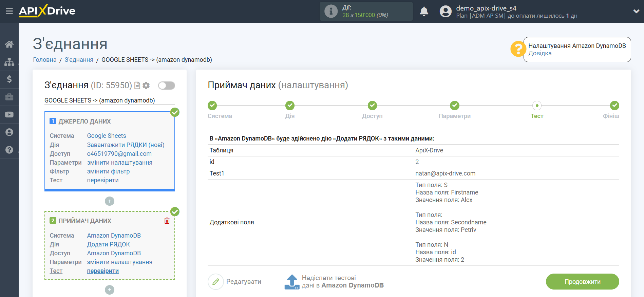Open the hamburger menu in header

coord(9,11)
